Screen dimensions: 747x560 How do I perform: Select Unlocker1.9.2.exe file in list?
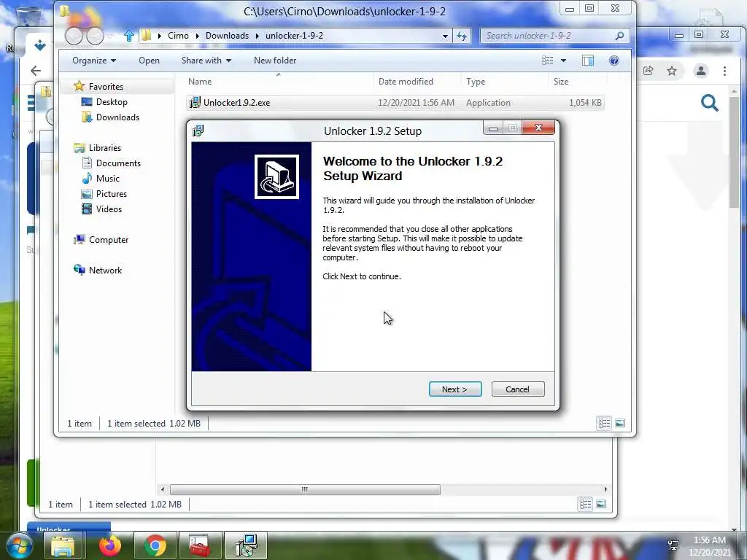(395, 102)
